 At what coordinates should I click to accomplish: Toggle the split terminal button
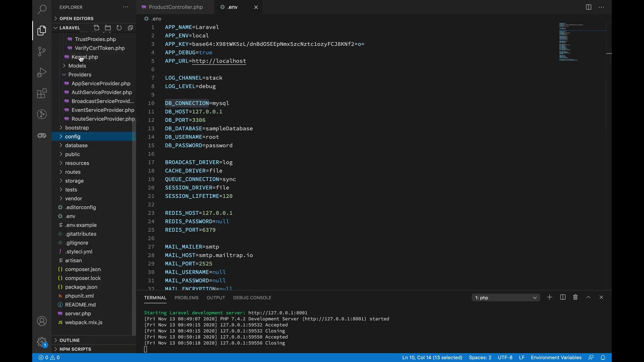(x=563, y=297)
